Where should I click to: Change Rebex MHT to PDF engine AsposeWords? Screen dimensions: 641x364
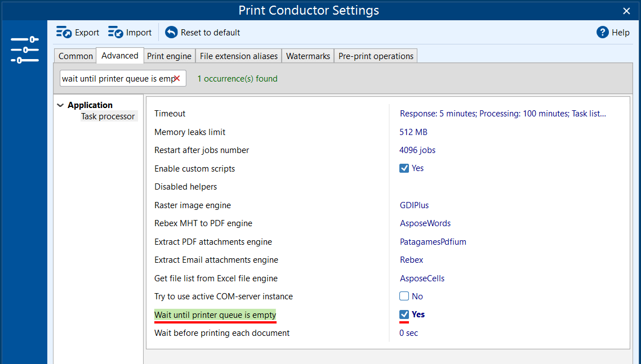(x=425, y=223)
